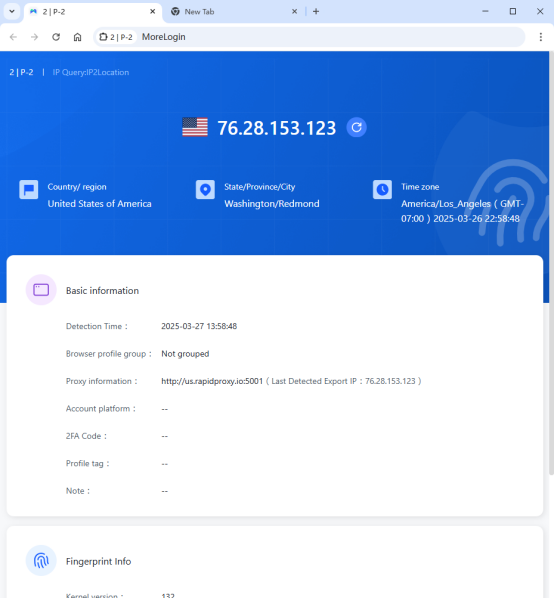Refresh the IP address detection

(356, 127)
